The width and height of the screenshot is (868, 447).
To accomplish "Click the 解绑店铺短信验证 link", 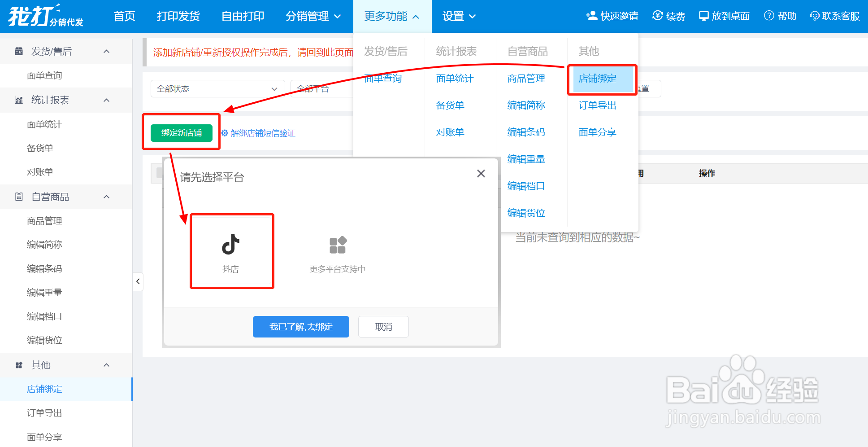I will (x=263, y=133).
